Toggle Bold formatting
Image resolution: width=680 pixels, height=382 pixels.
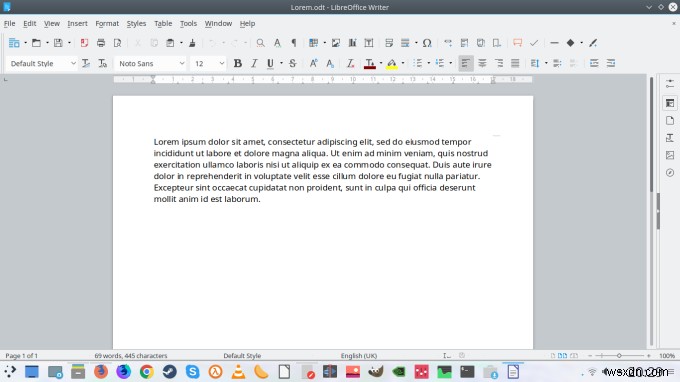point(237,64)
